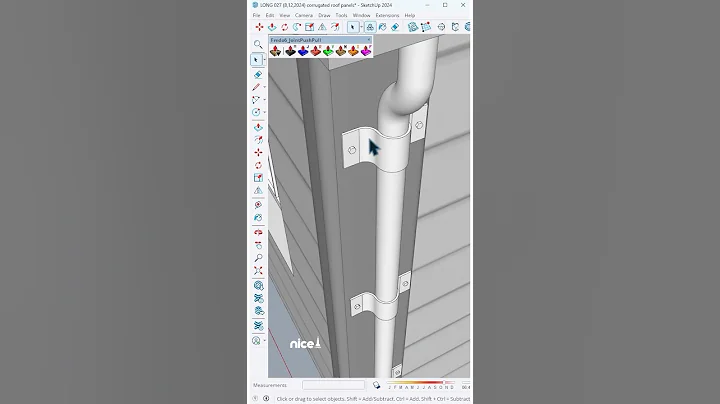Open the View menu
Image resolution: width=720 pixels, height=404 pixels.
pos(285,15)
